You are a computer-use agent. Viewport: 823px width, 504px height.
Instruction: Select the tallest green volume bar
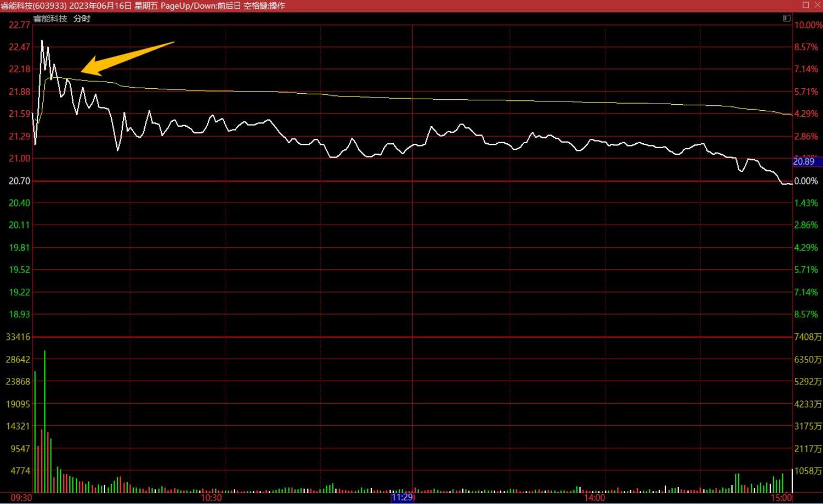click(45, 421)
